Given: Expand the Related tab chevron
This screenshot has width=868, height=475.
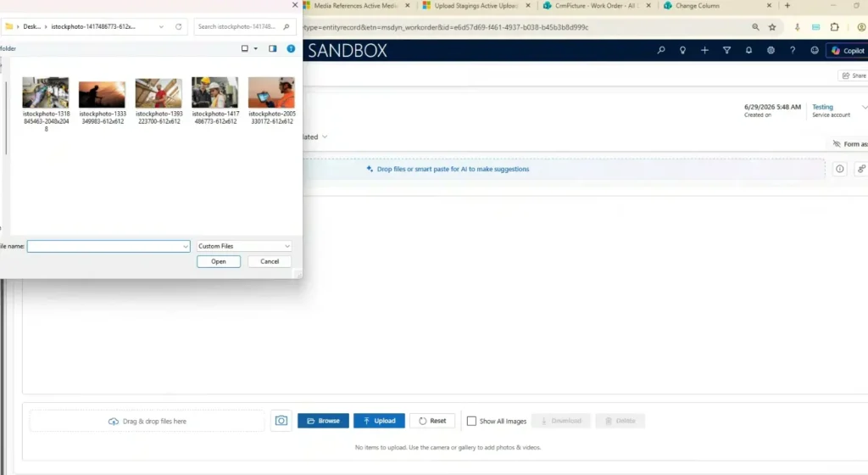Looking at the screenshot, I should pyautogui.click(x=325, y=137).
